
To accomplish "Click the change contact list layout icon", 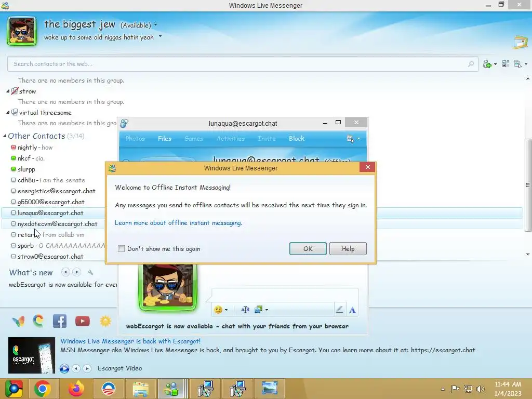I will pyautogui.click(x=506, y=64).
